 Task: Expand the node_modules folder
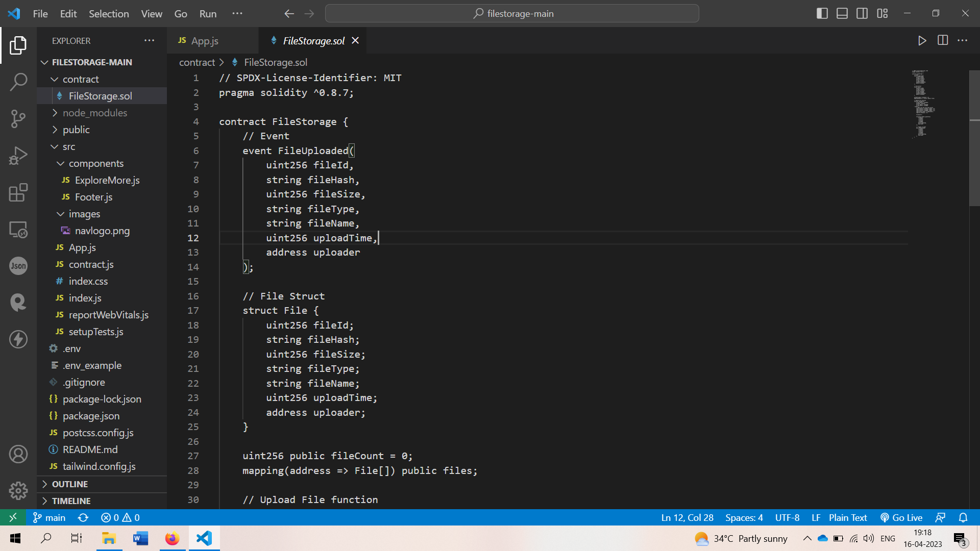(x=95, y=113)
